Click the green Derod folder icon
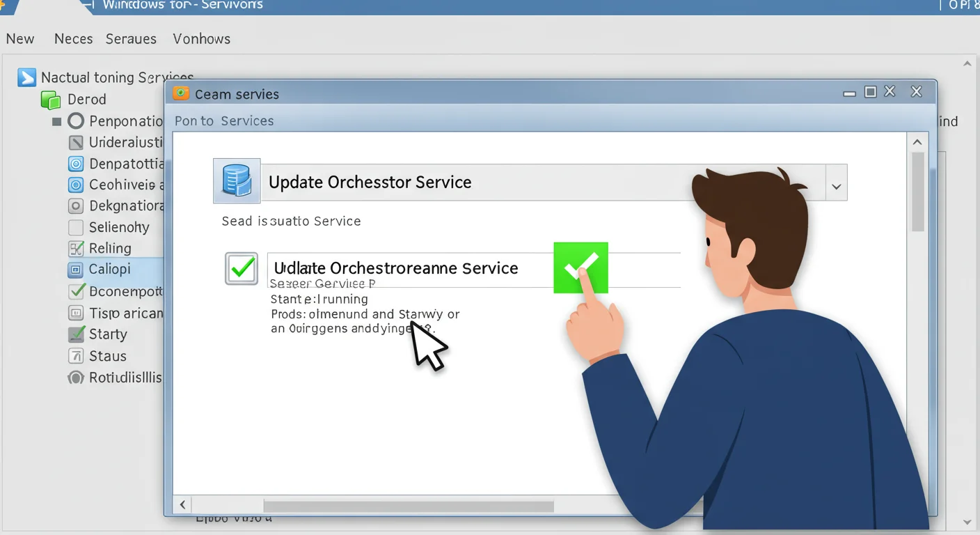 [51, 100]
